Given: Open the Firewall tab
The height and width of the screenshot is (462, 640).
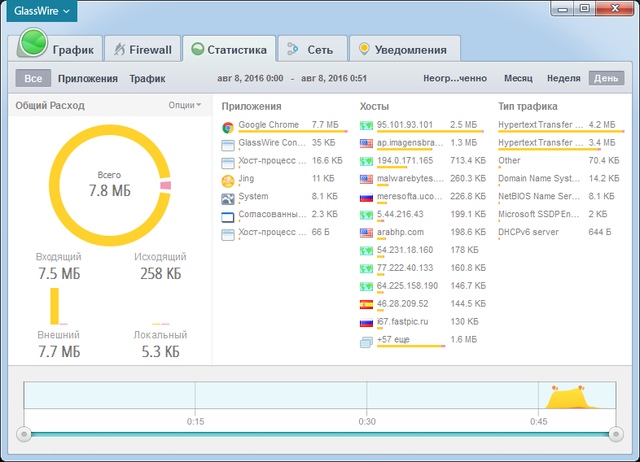Looking at the screenshot, I should coord(143,48).
